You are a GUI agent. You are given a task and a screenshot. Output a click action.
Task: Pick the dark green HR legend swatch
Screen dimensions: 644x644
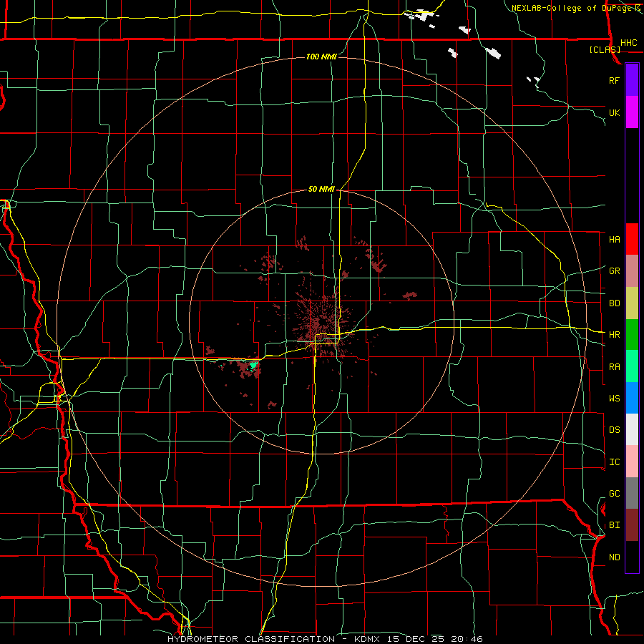click(x=632, y=334)
